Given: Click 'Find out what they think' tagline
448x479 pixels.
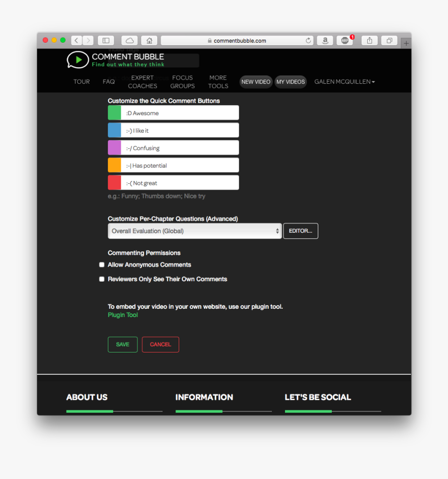Looking at the screenshot, I should (x=128, y=65).
